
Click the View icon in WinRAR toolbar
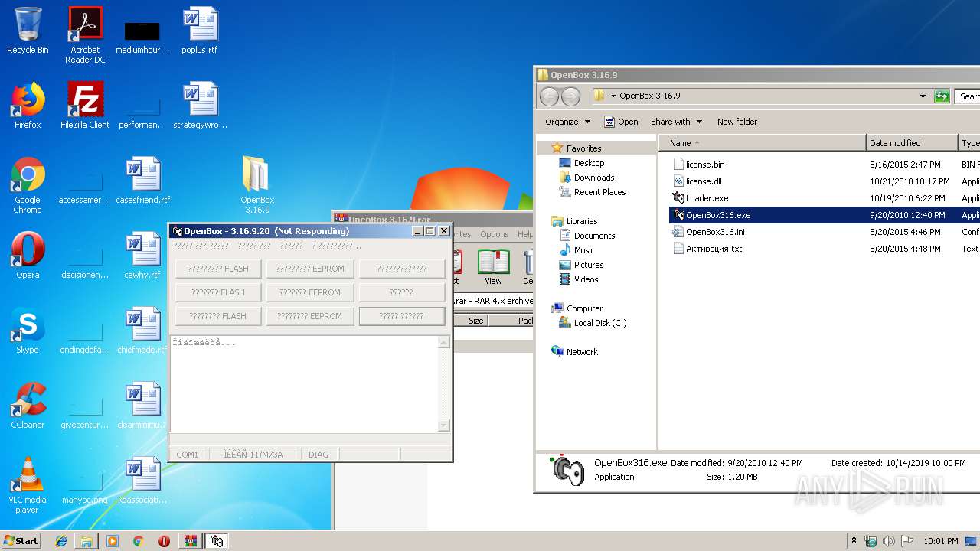[493, 267]
